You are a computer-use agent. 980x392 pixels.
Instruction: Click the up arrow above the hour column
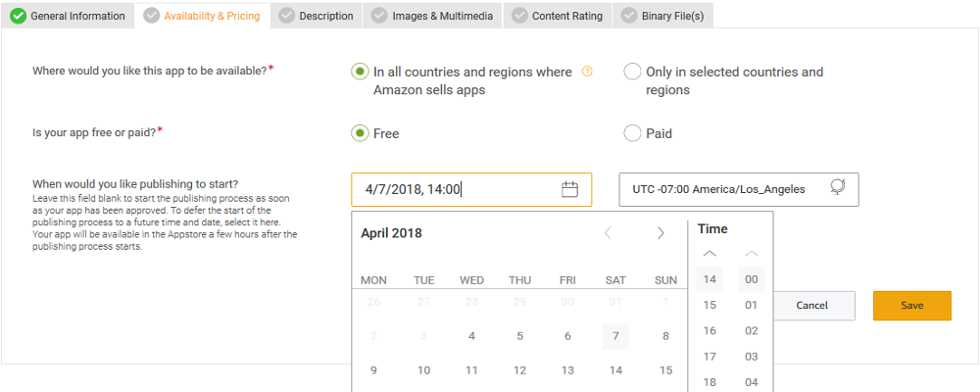(710, 254)
